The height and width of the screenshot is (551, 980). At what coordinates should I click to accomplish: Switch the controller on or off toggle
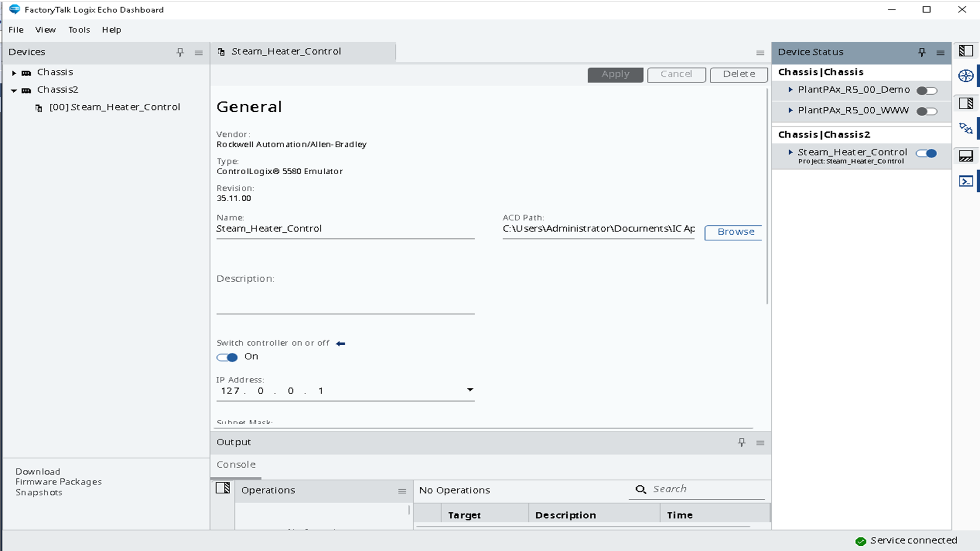(227, 358)
